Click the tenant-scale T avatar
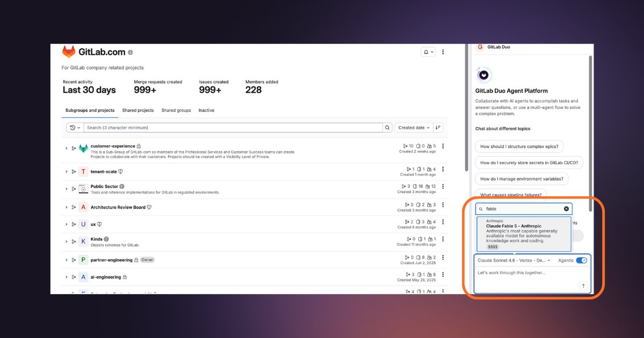The height and width of the screenshot is (338, 644). 83,172
